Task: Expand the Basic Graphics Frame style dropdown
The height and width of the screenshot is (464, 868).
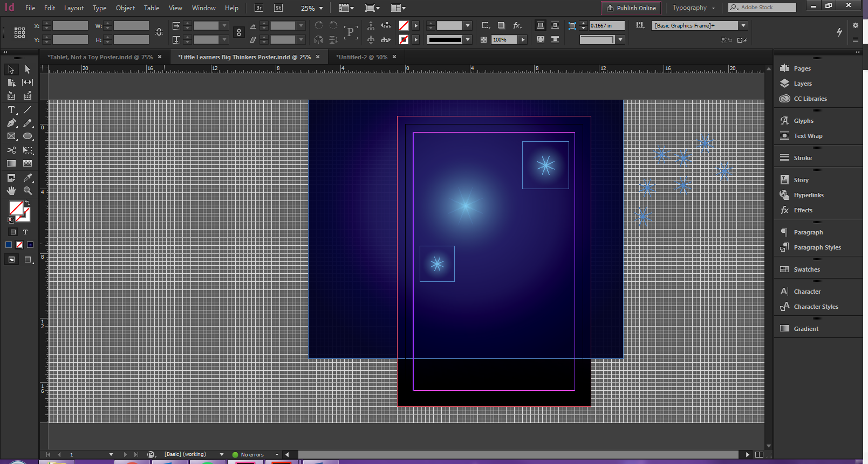Action: pyautogui.click(x=743, y=26)
